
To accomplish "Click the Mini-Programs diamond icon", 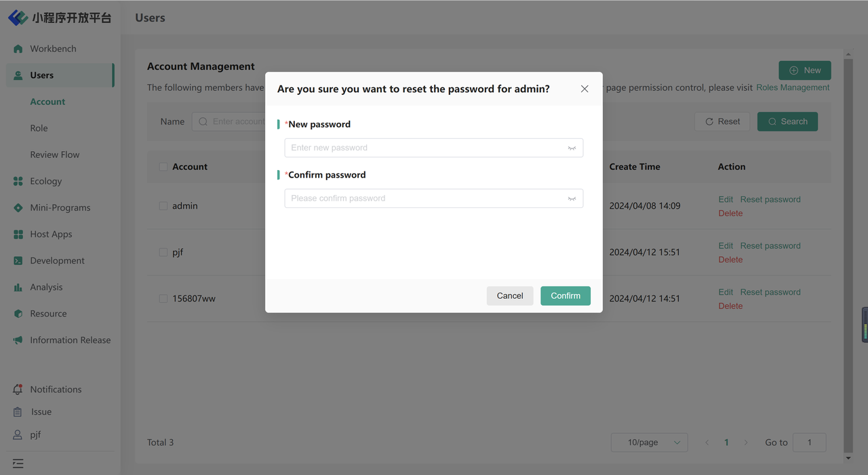I will (x=18, y=207).
